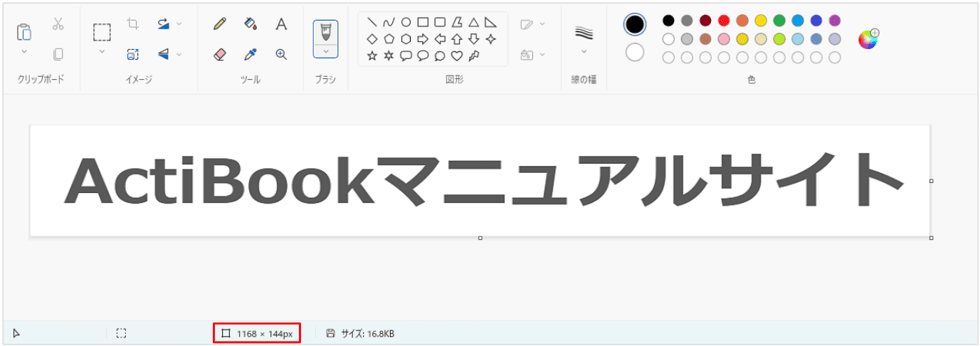Pick the red color swatch
Screen dimensions: 980x346
[x=724, y=20]
